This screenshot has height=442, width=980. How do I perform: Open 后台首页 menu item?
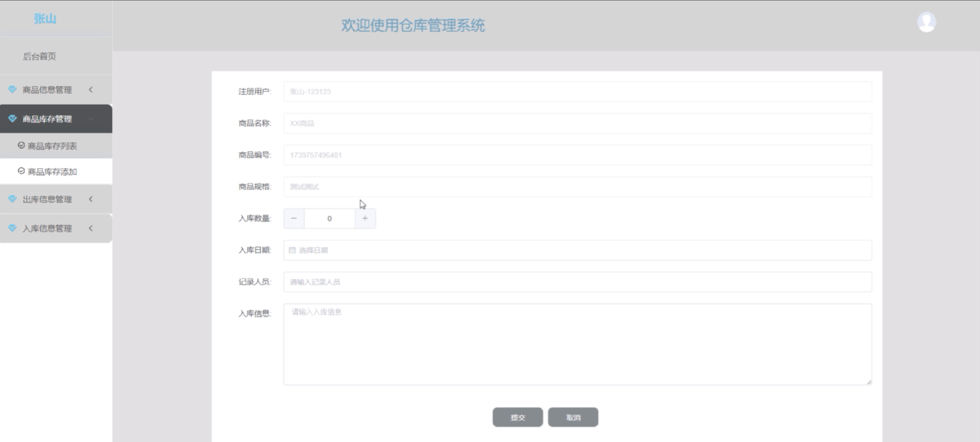coord(40,56)
